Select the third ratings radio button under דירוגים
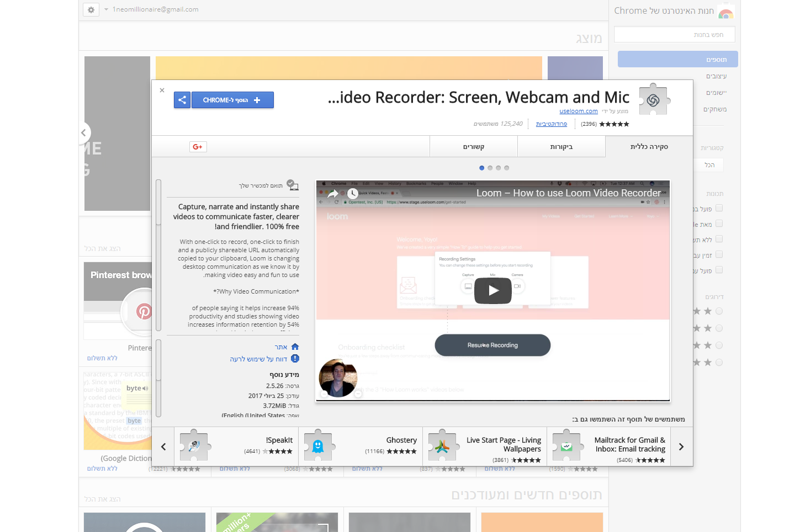This screenshot has width=800, height=532. pos(719,345)
